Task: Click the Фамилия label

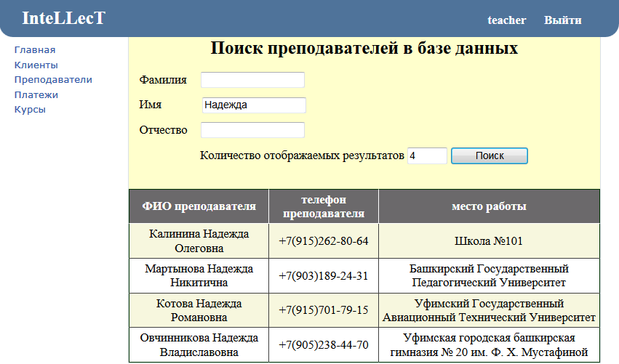Action: tap(163, 80)
